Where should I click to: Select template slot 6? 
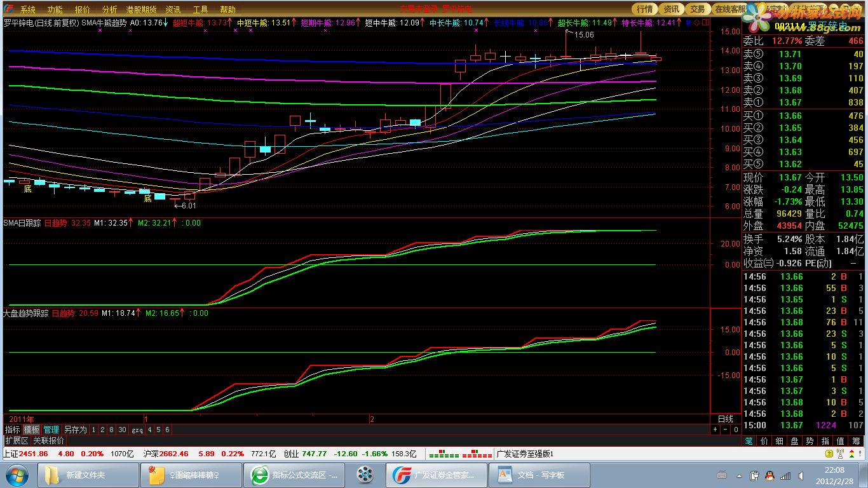(168, 430)
